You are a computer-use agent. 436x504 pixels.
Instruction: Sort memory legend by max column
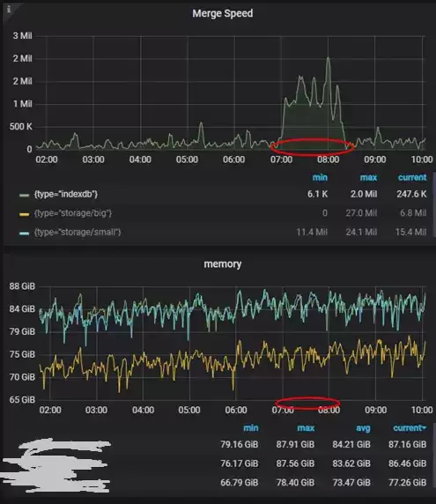[x=306, y=428]
